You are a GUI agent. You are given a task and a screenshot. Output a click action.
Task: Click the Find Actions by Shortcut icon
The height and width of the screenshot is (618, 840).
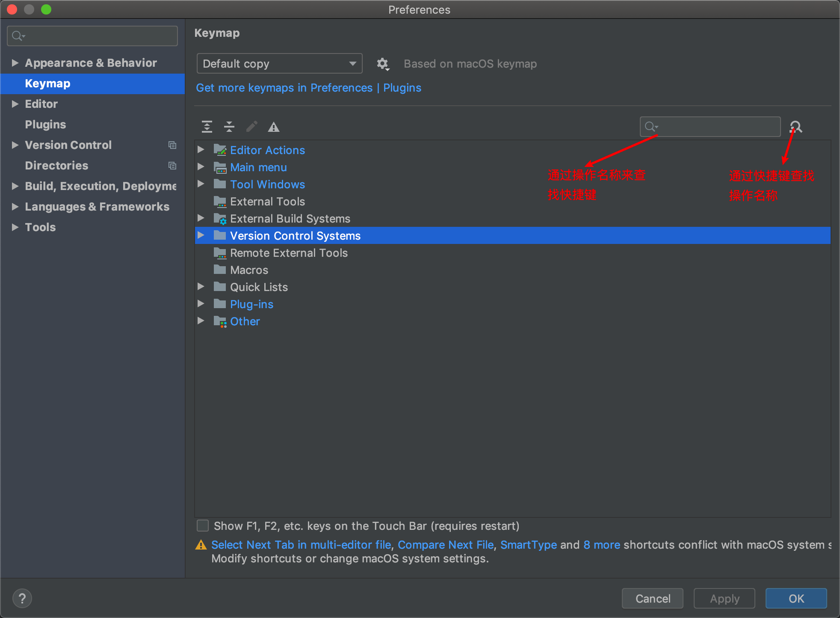coord(796,127)
